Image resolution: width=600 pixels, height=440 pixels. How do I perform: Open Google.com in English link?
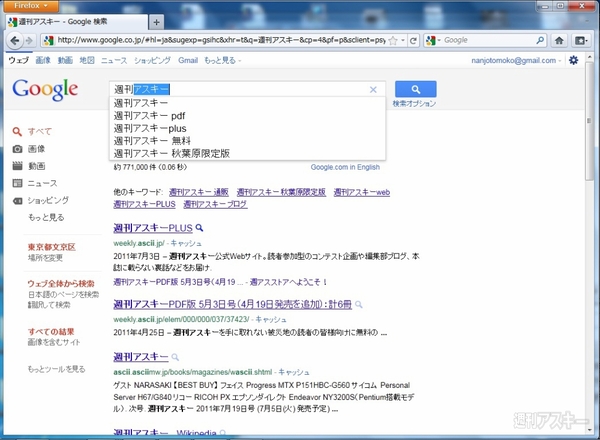(x=345, y=167)
